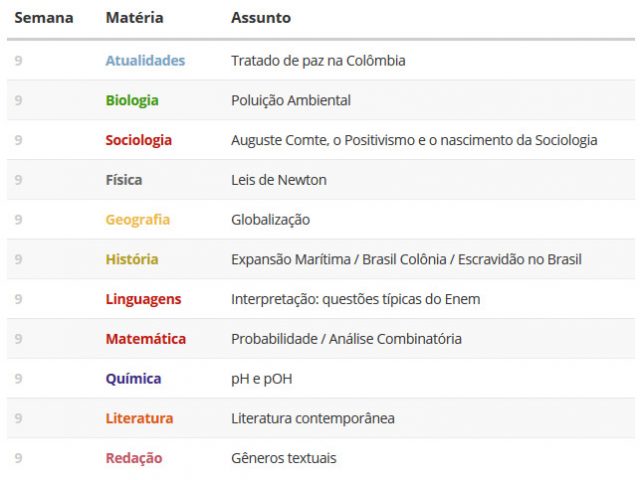This screenshot has height=480, width=640.
Task: Select the Matemática subject link
Action: click(x=146, y=339)
